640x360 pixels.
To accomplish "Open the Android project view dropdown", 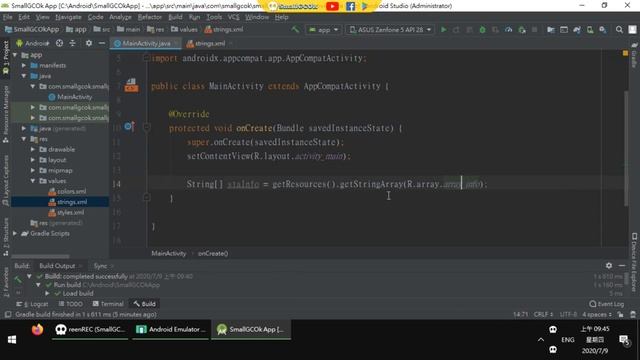I will pos(33,43).
